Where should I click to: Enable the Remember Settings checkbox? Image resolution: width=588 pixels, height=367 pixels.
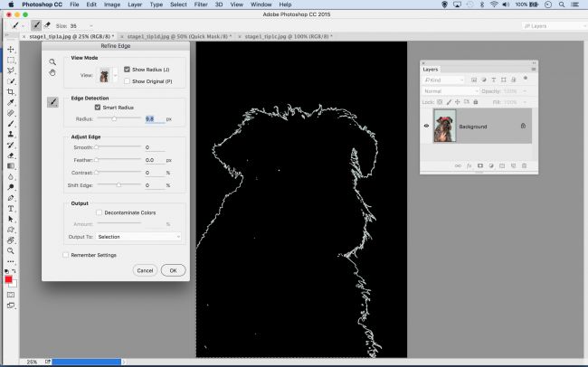(65, 255)
